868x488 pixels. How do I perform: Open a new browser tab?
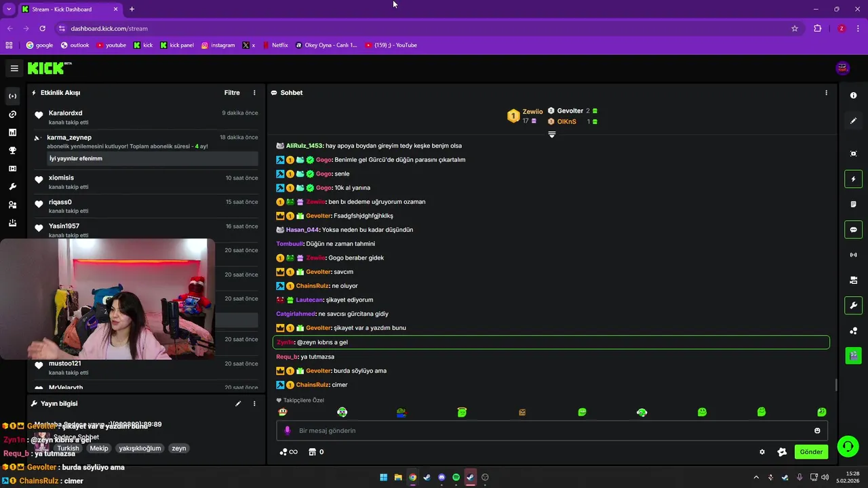coord(132,9)
